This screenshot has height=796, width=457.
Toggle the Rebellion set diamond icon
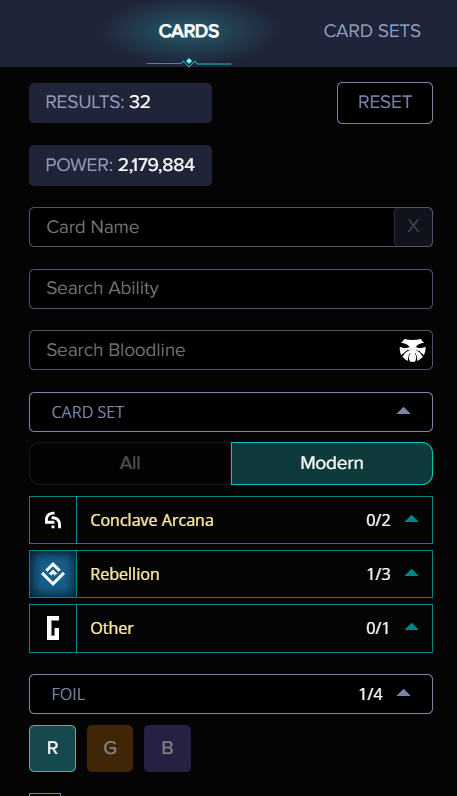[x=53, y=574]
